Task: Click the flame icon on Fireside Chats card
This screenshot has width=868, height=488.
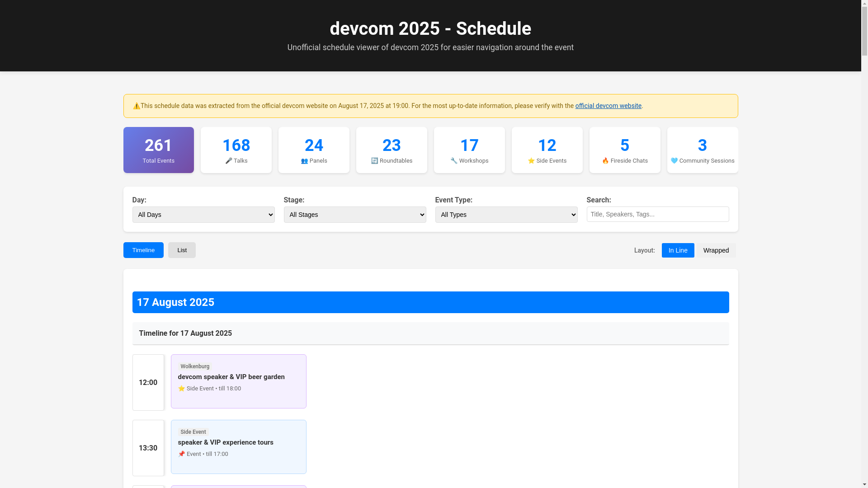Action: point(605,161)
